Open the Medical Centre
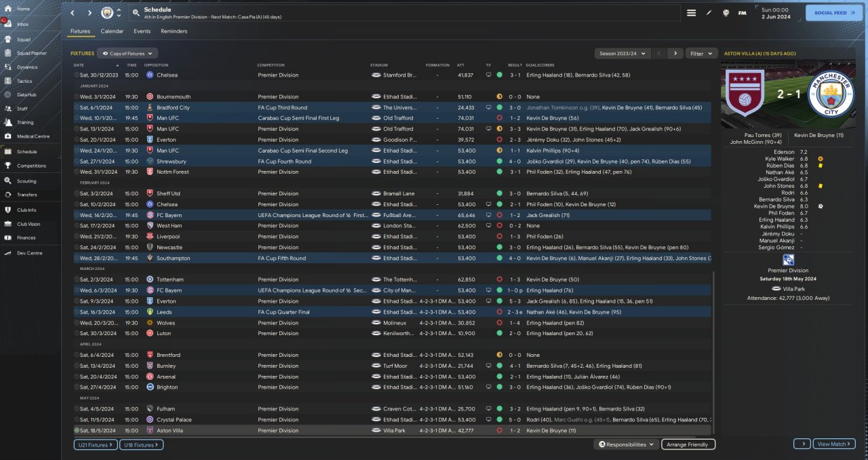Viewport: 868px width, 460px height. [x=30, y=136]
